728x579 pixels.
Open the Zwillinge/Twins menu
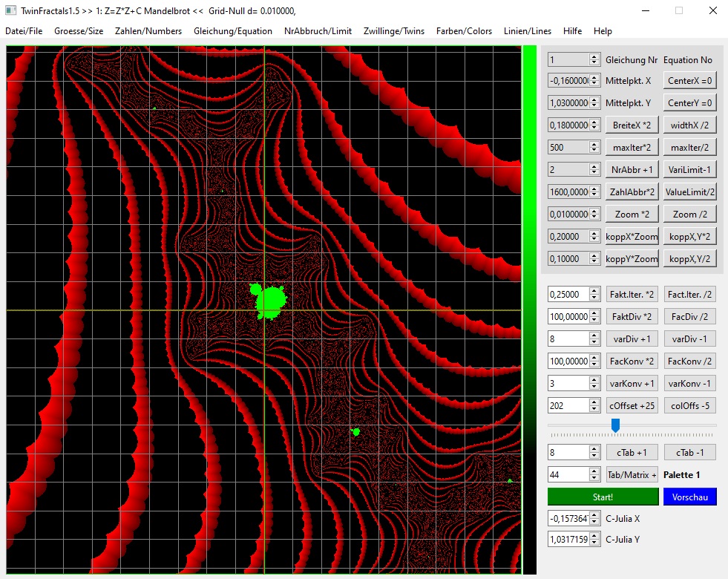394,31
